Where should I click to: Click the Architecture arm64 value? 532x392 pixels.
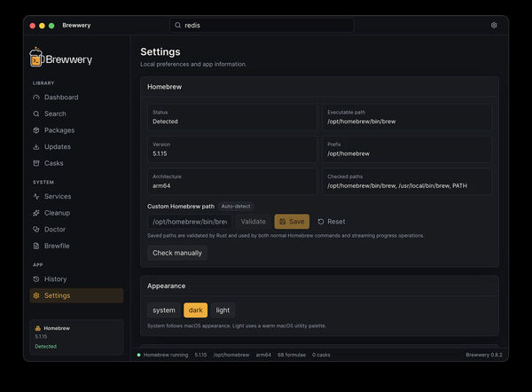(161, 186)
